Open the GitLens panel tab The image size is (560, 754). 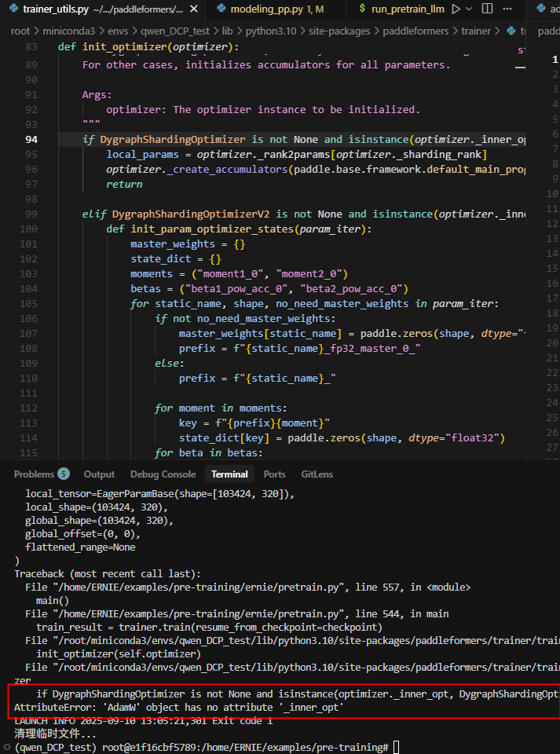[317, 474]
